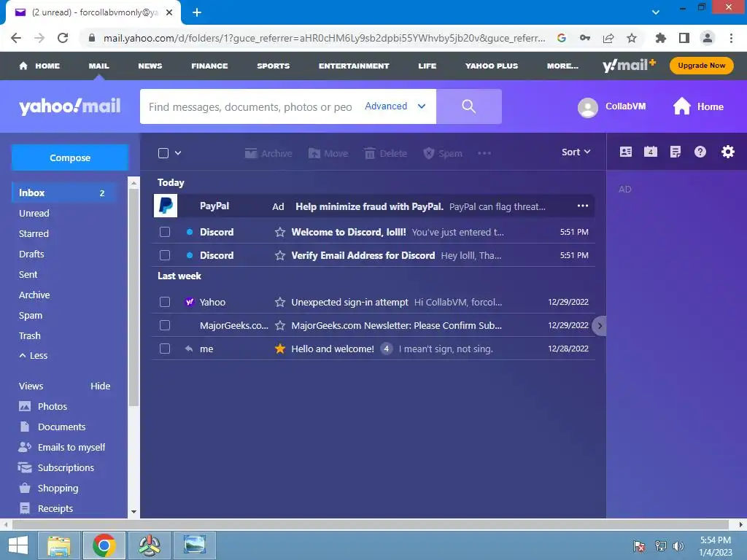Open the Contacts icon in right panel
This screenshot has height=560, width=747.
[x=625, y=152]
